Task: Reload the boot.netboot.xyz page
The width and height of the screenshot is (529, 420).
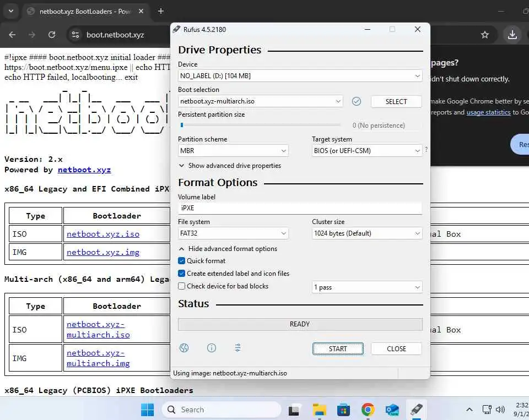Action: (x=52, y=35)
